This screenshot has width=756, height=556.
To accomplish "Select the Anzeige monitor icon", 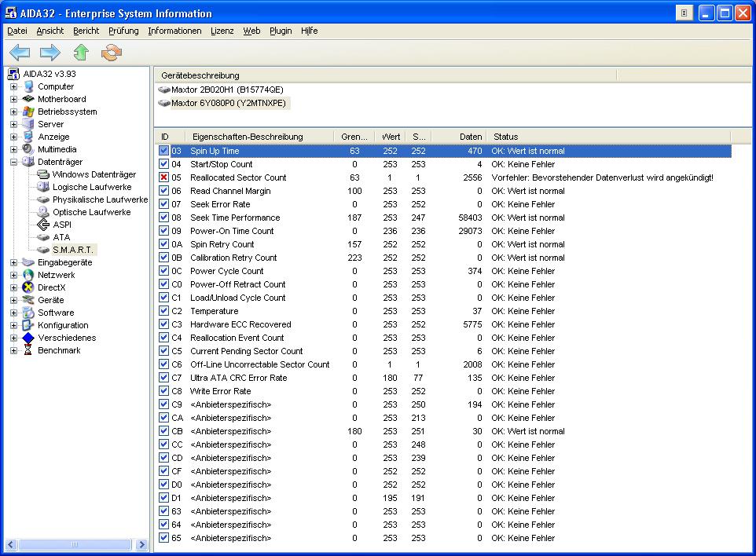I will [29, 137].
